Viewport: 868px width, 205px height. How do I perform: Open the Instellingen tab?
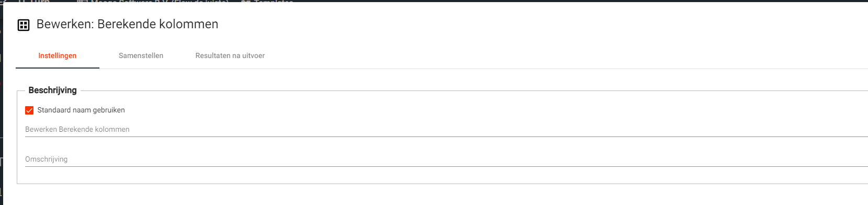pyautogui.click(x=58, y=56)
